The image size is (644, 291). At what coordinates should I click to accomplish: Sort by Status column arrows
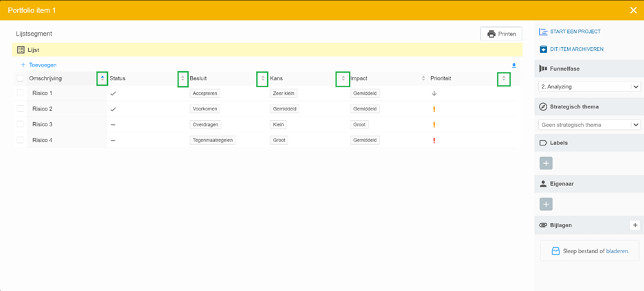[x=183, y=78]
